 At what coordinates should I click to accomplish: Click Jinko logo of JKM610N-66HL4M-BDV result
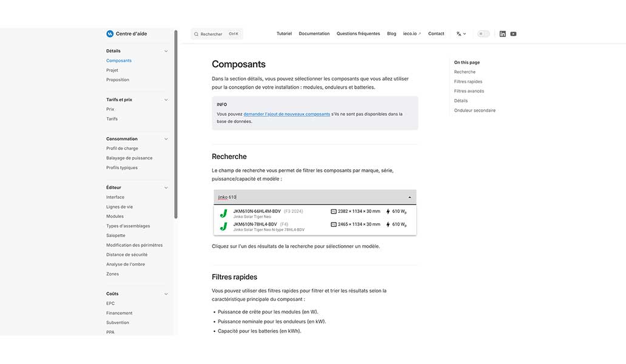[x=223, y=213]
